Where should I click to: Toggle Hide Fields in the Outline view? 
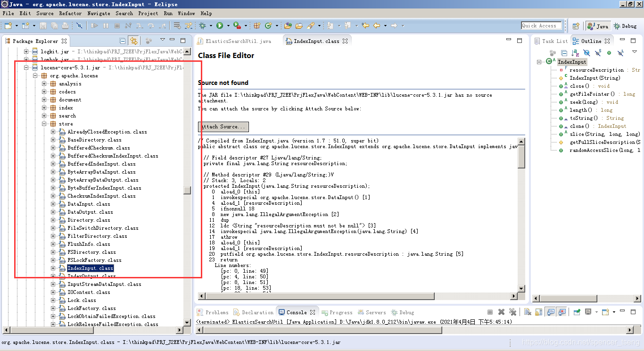pos(587,53)
